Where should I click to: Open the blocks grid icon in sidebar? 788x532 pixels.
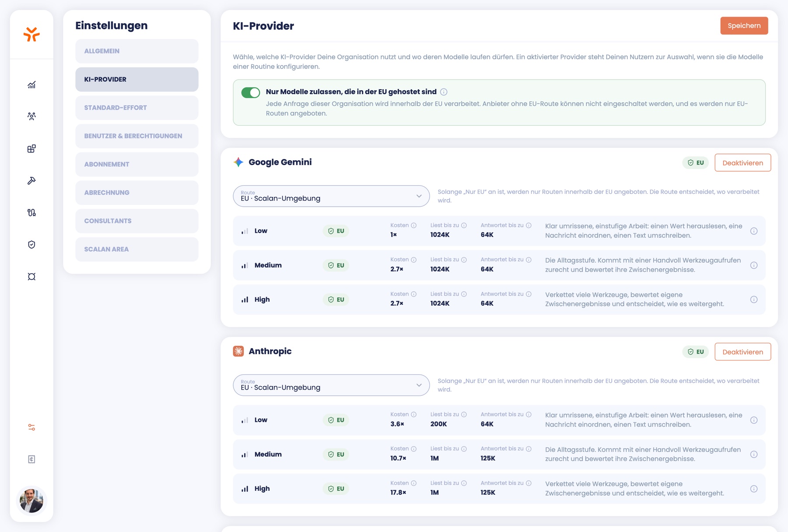pyautogui.click(x=32, y=148)
